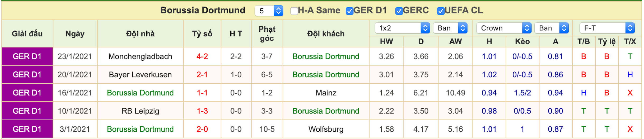Open the match count dropdown showing 5
Screen dimensions: 644x139
pos(269,11)
